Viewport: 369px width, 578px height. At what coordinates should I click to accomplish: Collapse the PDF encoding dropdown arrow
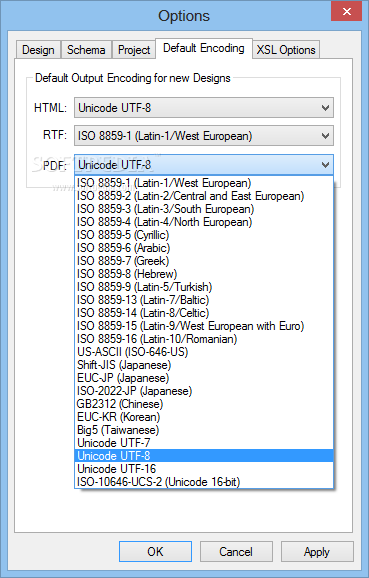pyautogui.click(x=325, y=165)
